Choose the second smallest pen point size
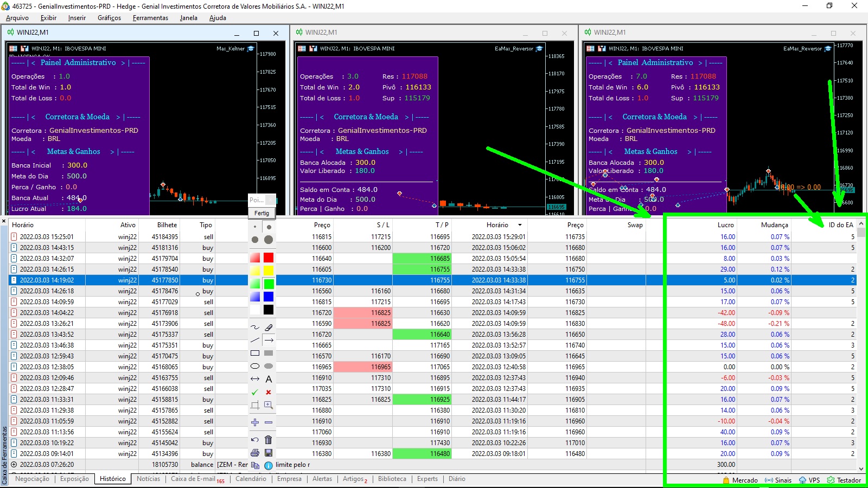868x488 pixels. (x=269, y=227)
